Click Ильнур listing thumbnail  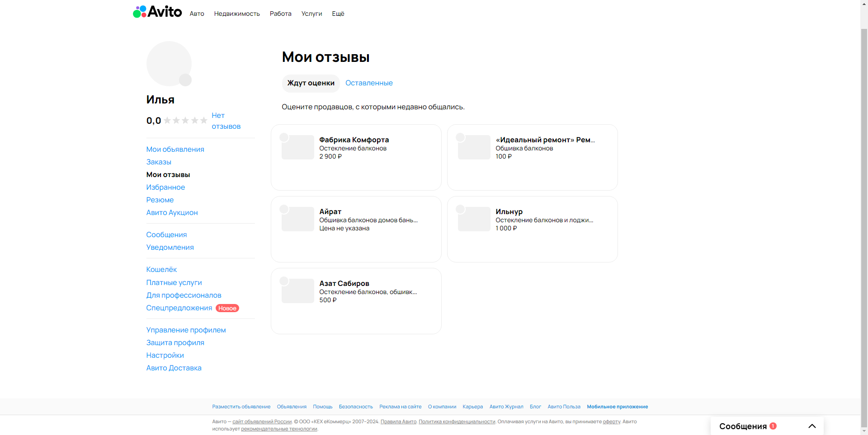[x=474, y=219]
